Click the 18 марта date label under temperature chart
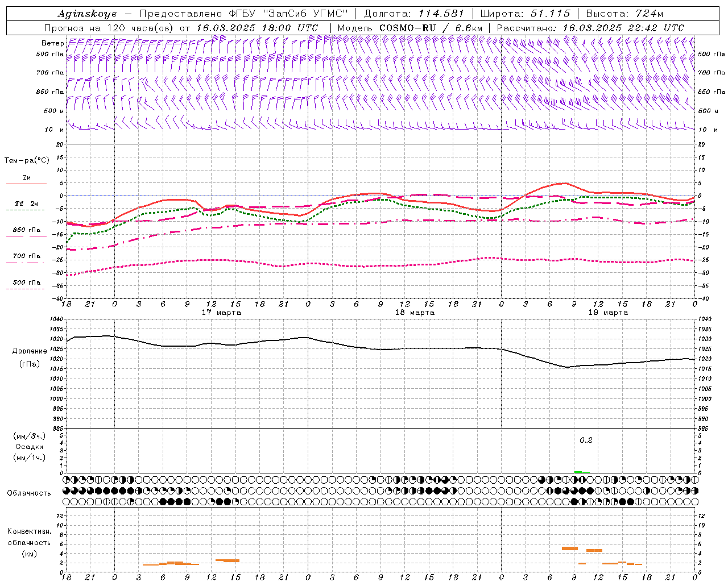Viewport: 728px width, 582px height. tap(415, 313)
